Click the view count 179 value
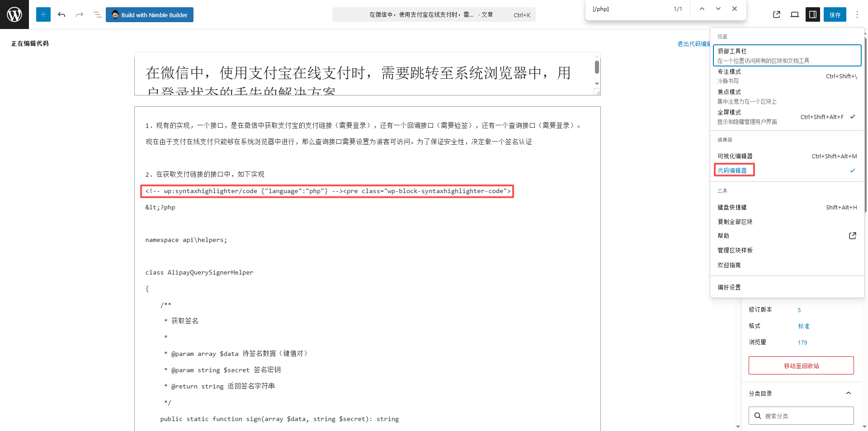The height and width of the screenshot is (431, 868). (x=802, y=342)
